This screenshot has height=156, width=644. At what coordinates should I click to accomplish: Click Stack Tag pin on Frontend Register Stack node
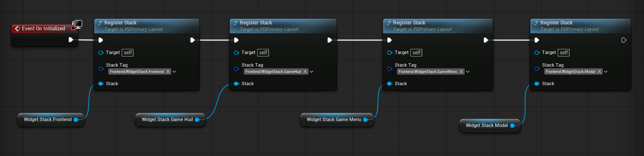click(101, 68)
